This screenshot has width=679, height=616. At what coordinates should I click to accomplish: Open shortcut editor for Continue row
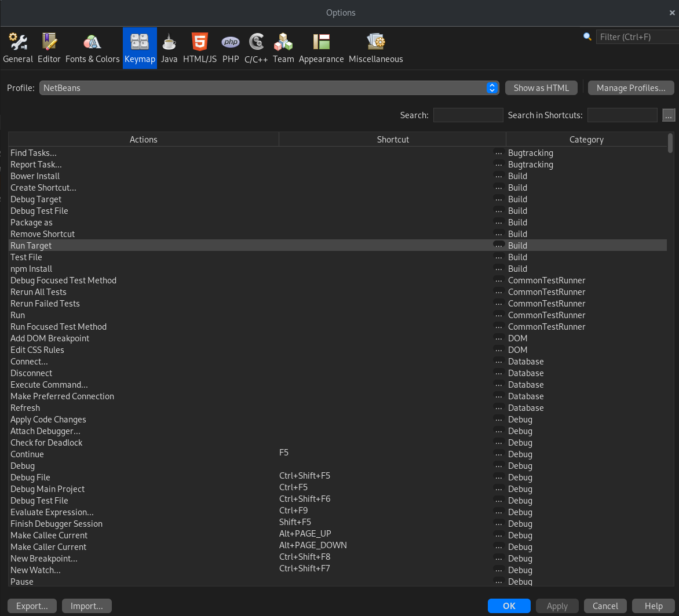coord(498,454)
